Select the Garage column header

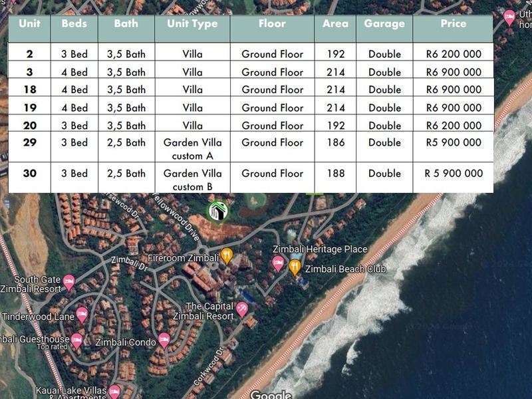(x=384, y=23)
